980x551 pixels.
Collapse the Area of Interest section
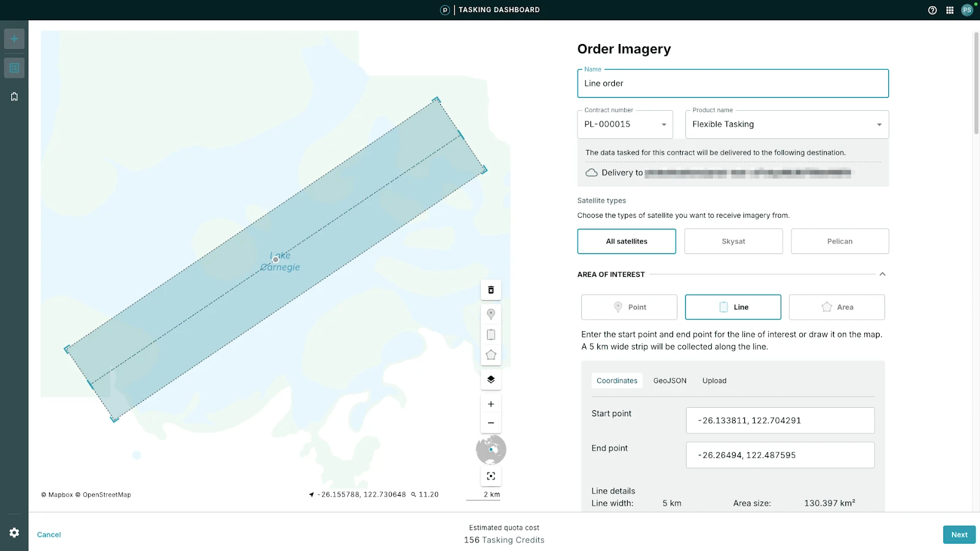coord(882,274)
